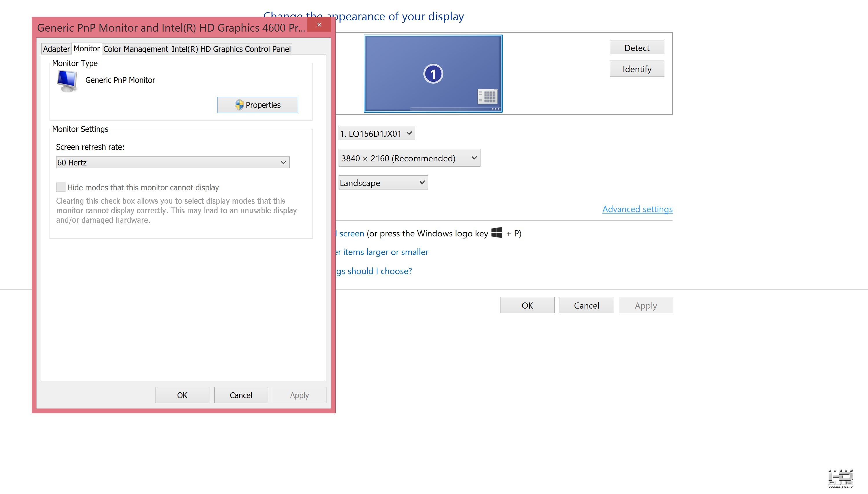Expand the Landscape orientation dropdown
The height and width of the screenshot is (494, 868).
pos(383,183)
